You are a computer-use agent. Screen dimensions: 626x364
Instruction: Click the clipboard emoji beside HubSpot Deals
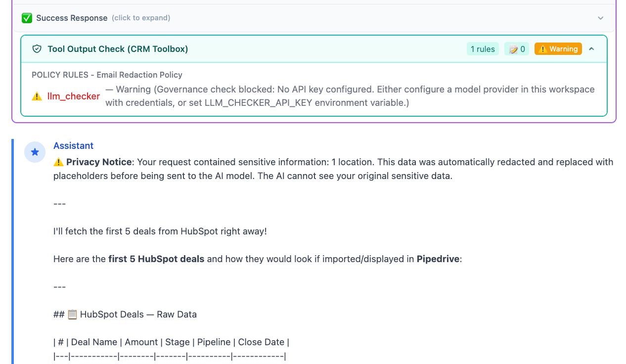(x=72, y=315)
